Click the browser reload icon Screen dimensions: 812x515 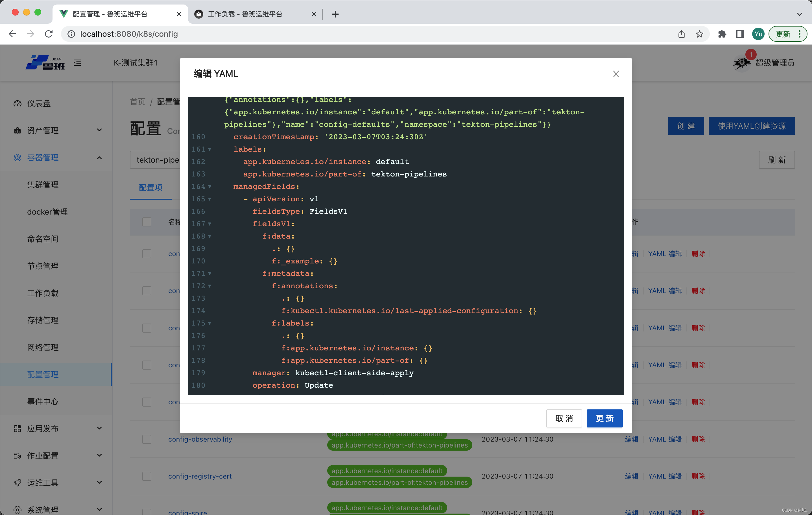(x=49, y=34)
